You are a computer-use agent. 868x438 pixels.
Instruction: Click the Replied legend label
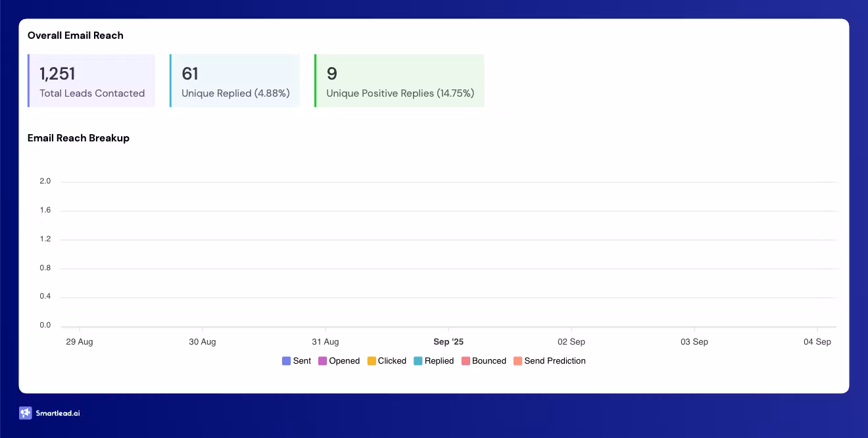tap(439, 361)
